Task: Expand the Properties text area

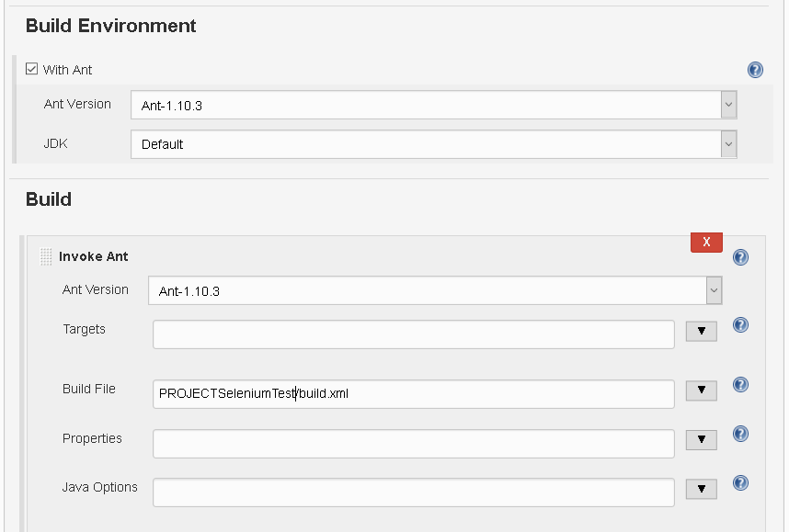Action: click(701, 440)
